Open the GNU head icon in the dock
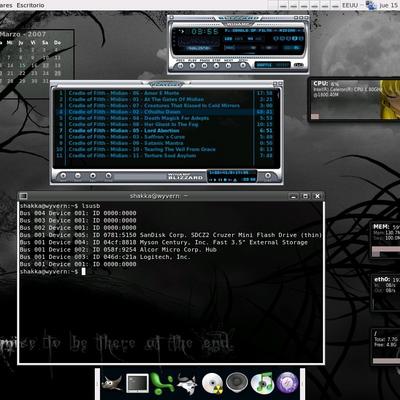Screen dimensions: 400x400 (187, 383)
